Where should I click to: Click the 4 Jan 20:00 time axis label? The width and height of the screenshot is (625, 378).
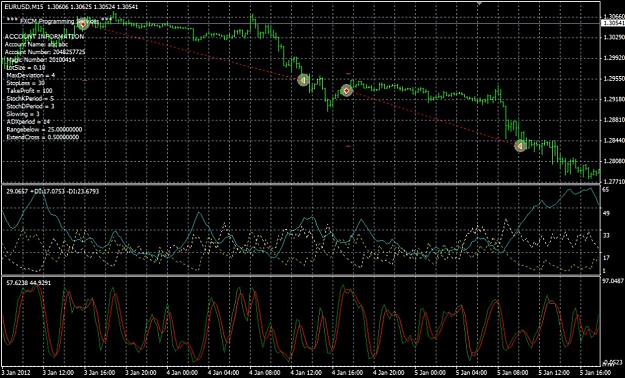click(x=389, y=372)
